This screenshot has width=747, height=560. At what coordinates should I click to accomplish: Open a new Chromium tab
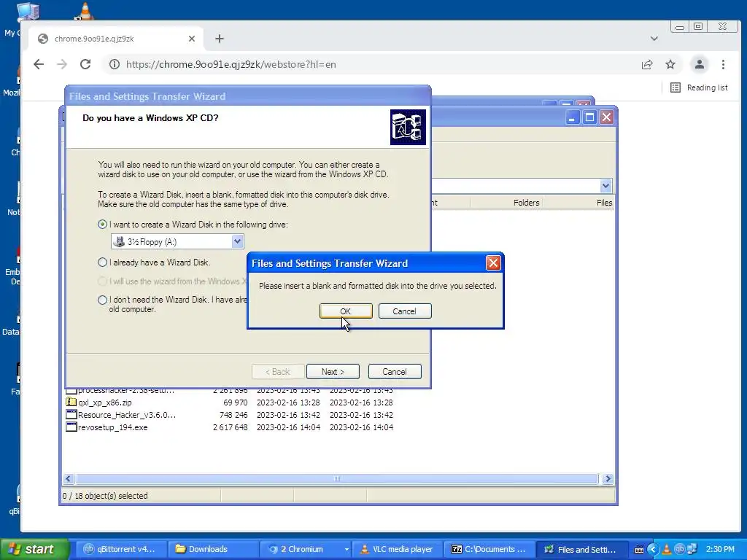219,39
